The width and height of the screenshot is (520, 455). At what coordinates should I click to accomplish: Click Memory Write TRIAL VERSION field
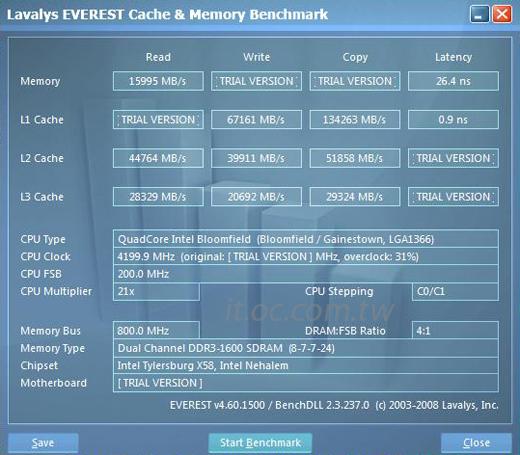[x=256, y=81]
